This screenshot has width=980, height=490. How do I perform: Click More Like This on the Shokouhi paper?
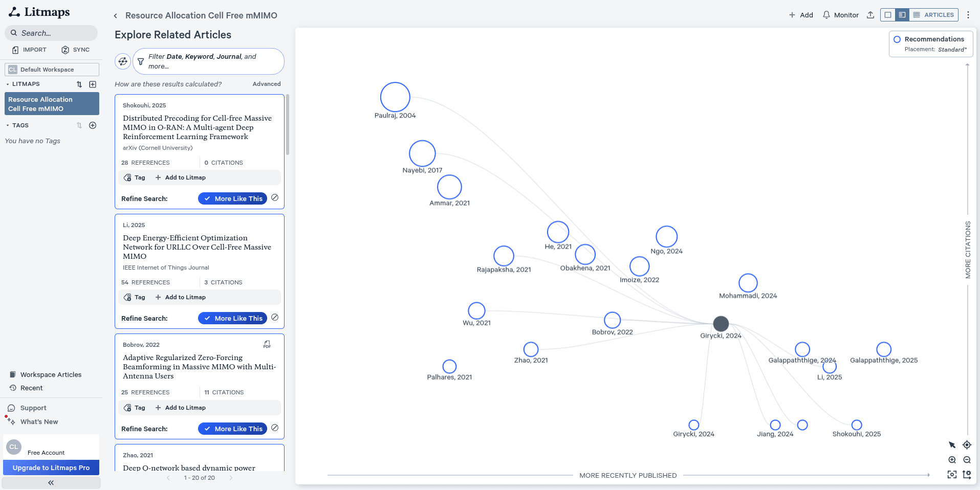tap(232, 198)
